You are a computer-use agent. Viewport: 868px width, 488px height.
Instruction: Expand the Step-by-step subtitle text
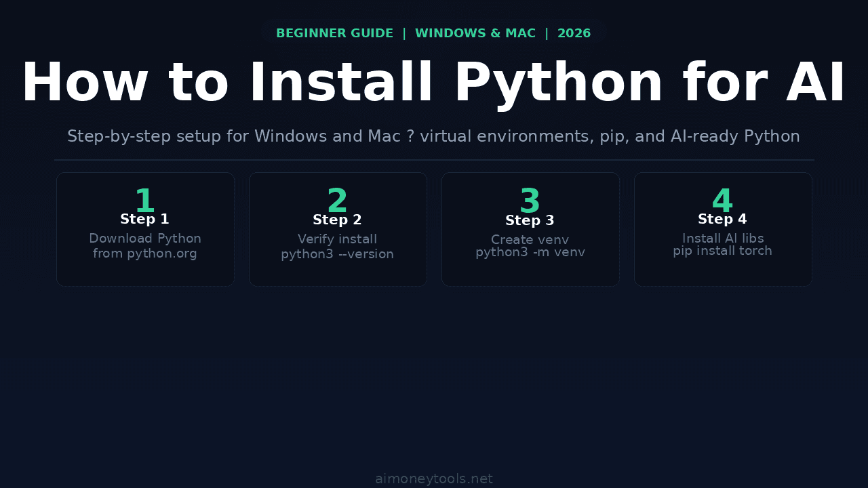point(433,136)
